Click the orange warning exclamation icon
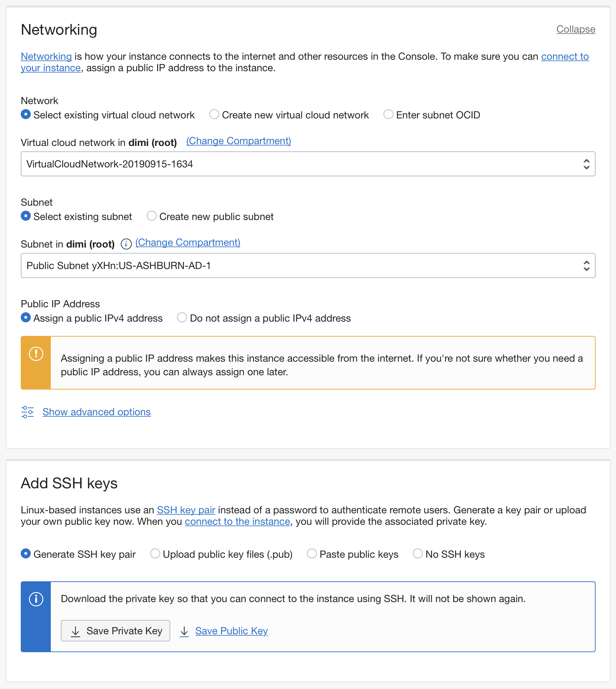The width and height of the screenshot is (616, 689). tap(36, 354)
